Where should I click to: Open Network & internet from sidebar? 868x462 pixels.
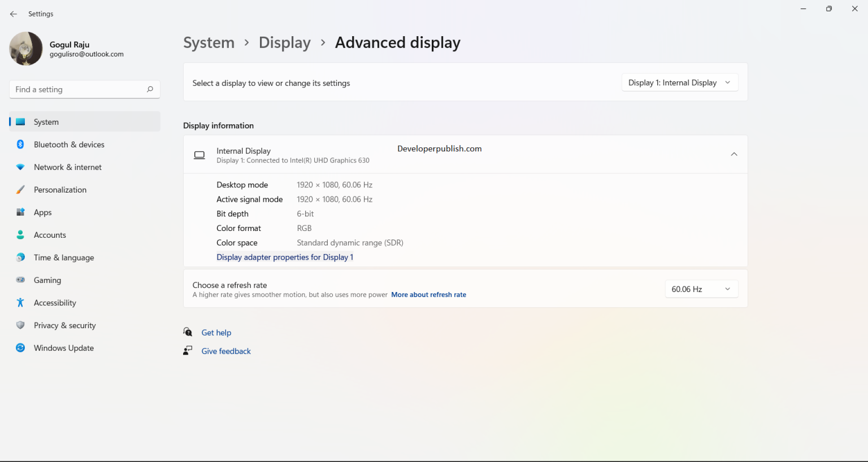20,167
